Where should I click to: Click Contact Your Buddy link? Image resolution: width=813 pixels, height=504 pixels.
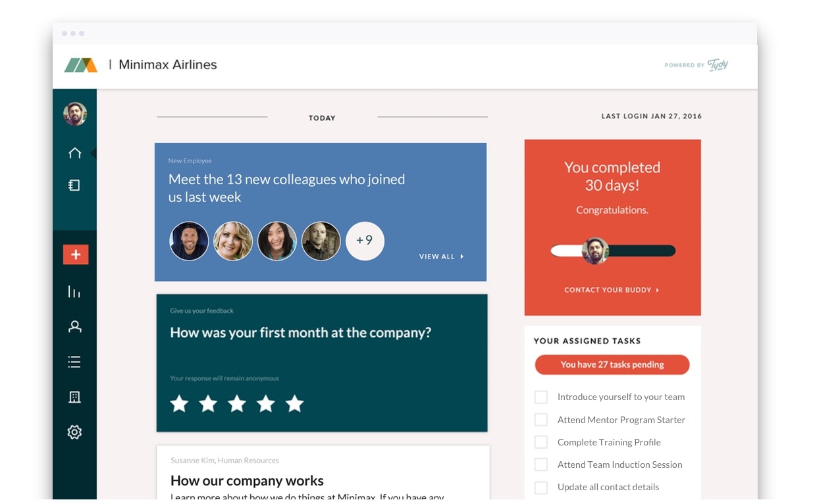pyautogui.click(x=612, y=290)
